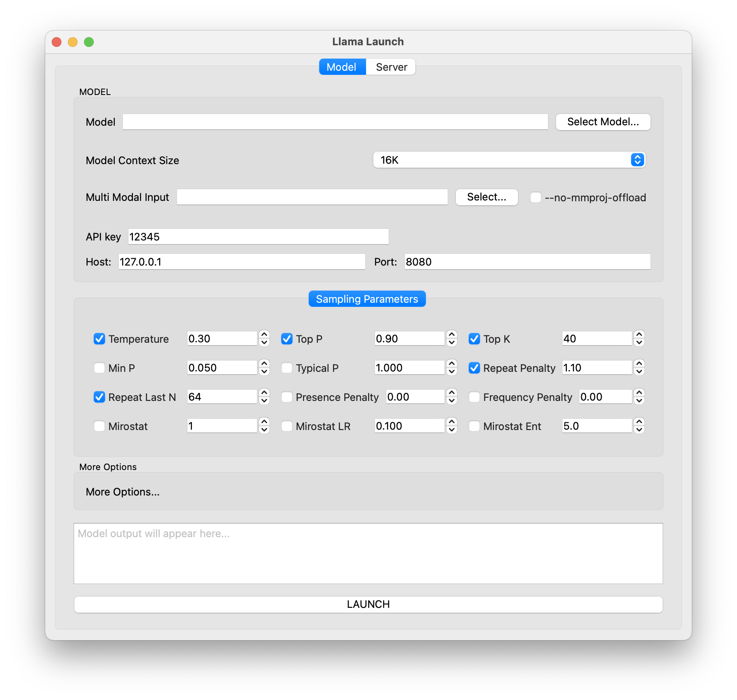This screenshot has width=737, height=700.
Task: Zoom the window with the green button
Action: tap(89, 42)
